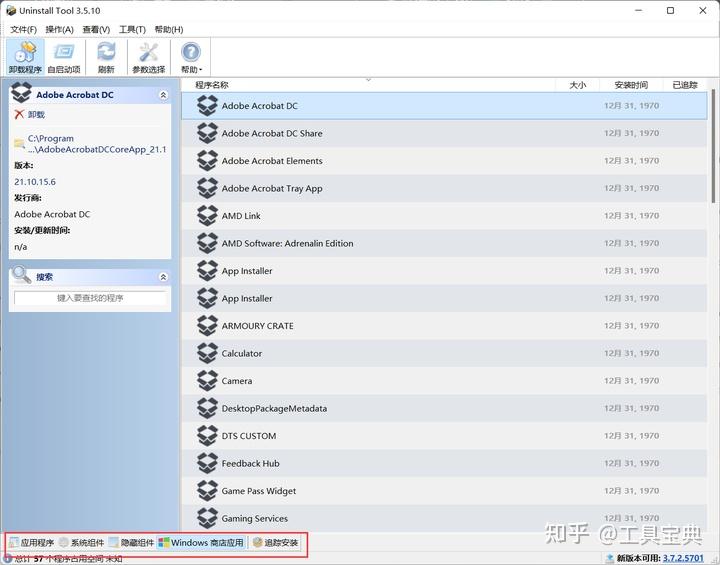Click the AMD Link package icon
The image size is (720, 565).
(x=207, y=216)
